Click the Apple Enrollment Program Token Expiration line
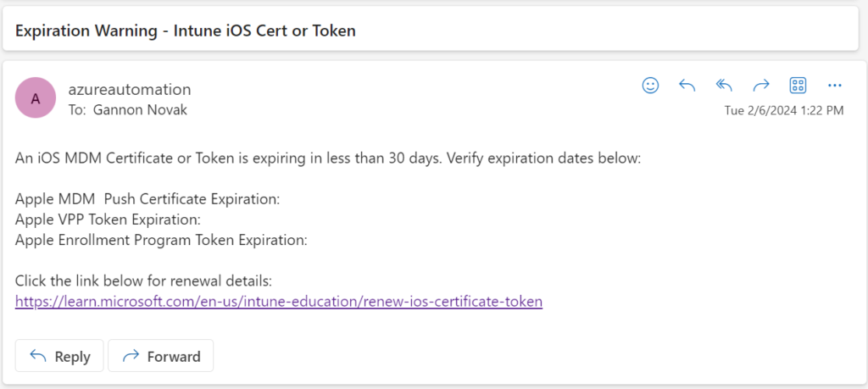Image resolution: width=868 pixels, height=389 pixels. [161, 240]
